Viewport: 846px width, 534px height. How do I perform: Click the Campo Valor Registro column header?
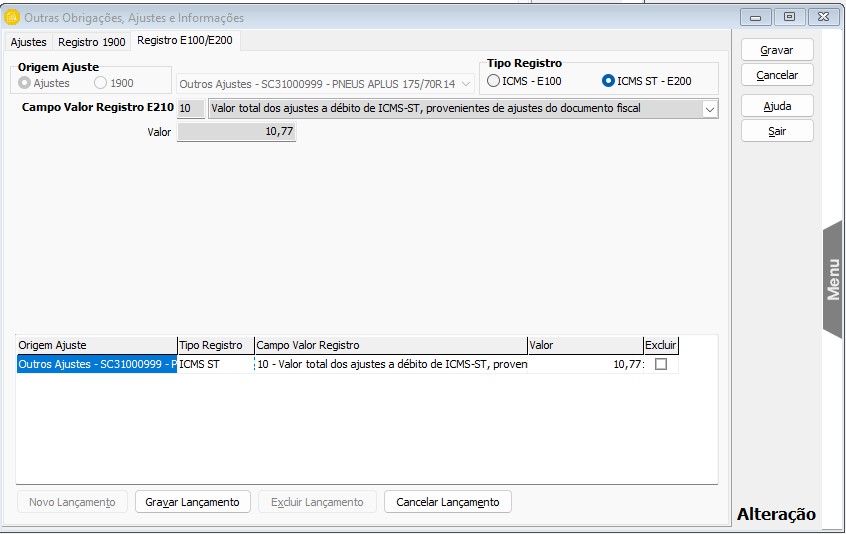coord(390,345)
